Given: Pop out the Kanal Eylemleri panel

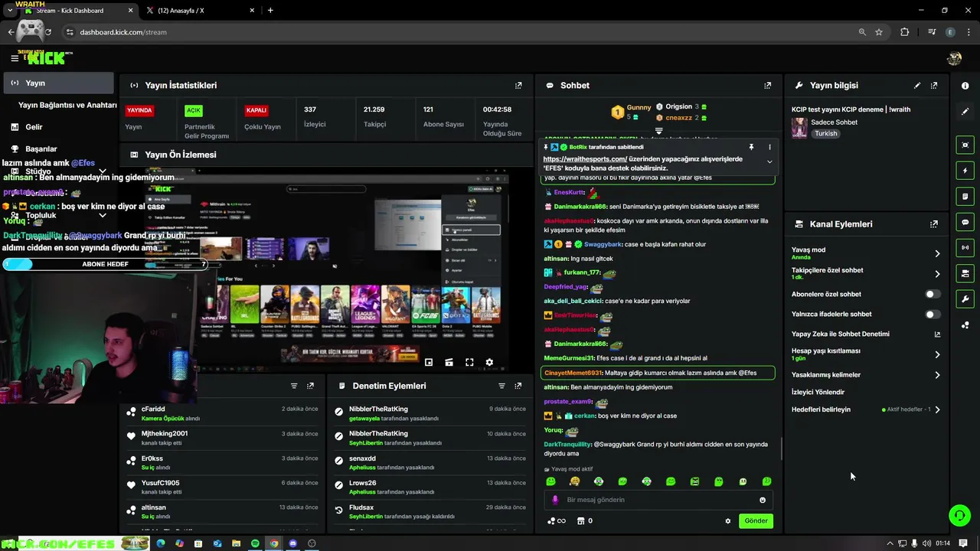Looking at the screenshot, I should click(x=934, y=224).
